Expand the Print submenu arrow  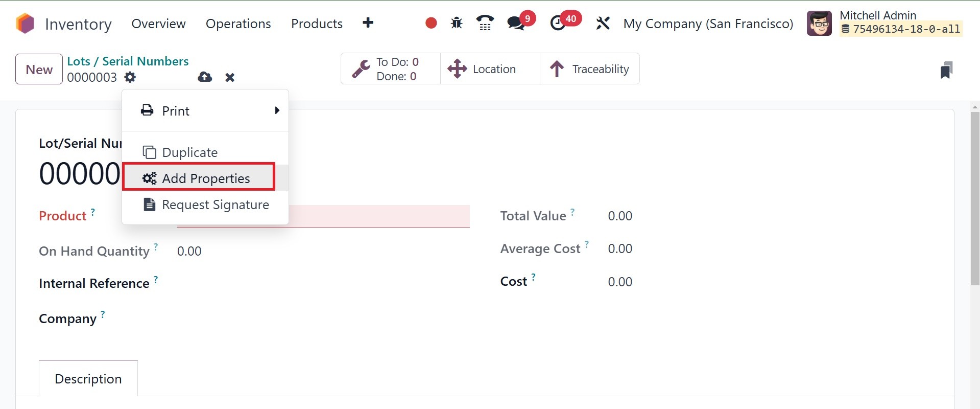click(x=277, y=110)
